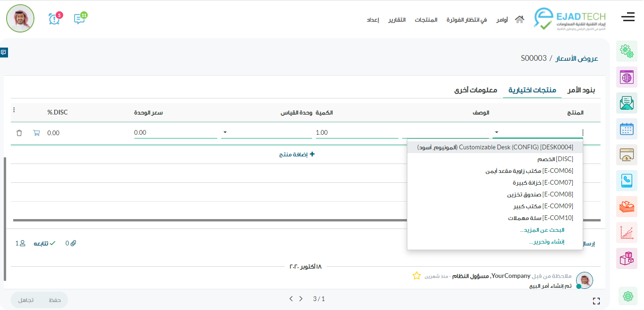Viewport: 644px width, 310px height.
Task: Click the home icon in navbar
Action: click(x=520, y=20)
